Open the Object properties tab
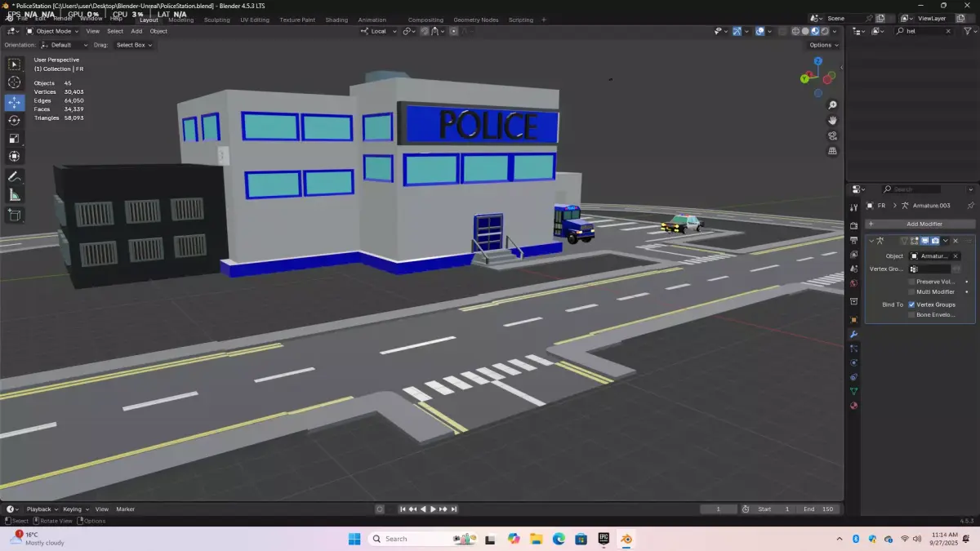Image resolution: width=980 pixels, height=551 pixels. (854, 319)
